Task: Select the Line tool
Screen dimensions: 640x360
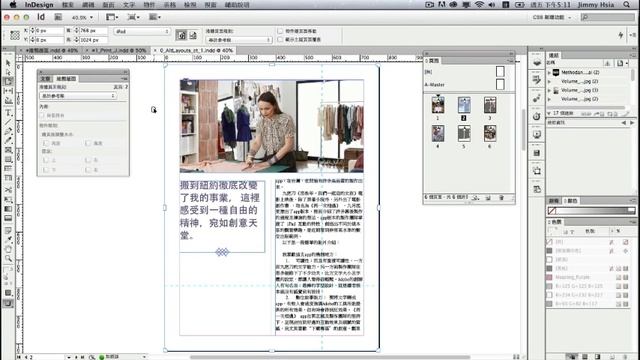Action: pos(8,122)
